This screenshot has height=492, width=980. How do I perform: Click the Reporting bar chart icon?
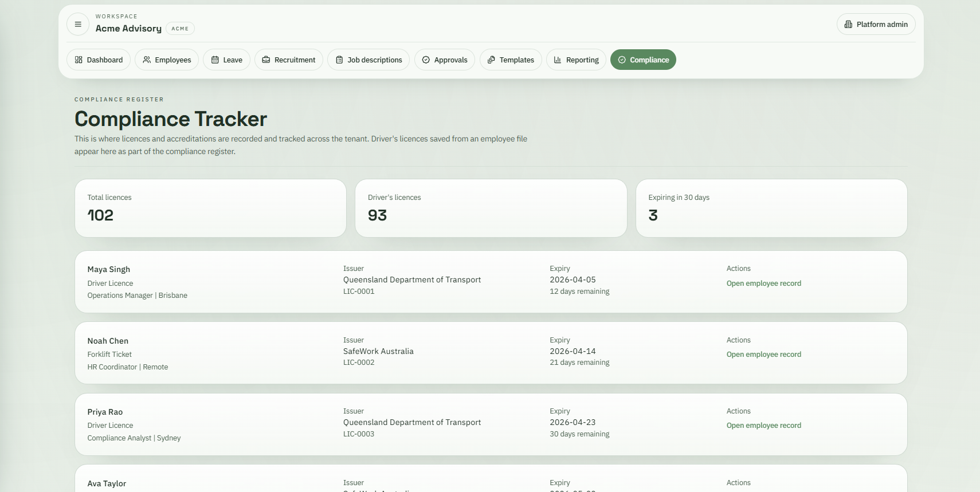pyautogui.click(x=558, y=60)
